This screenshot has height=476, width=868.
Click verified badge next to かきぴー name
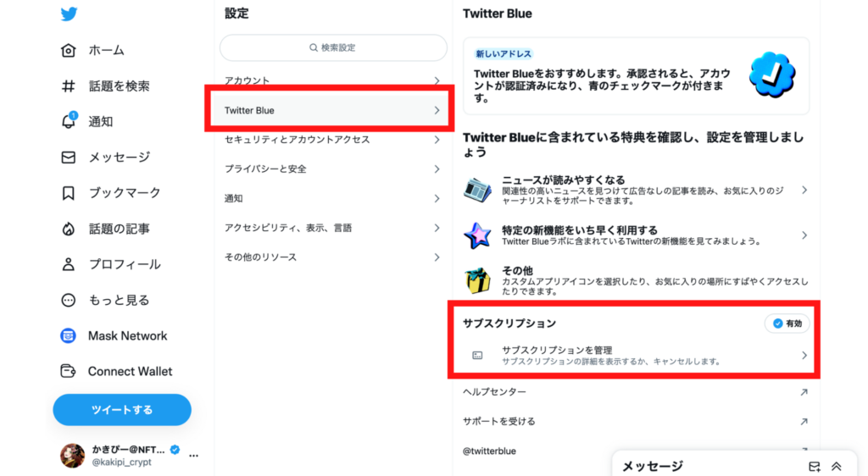tap(175, 450)
